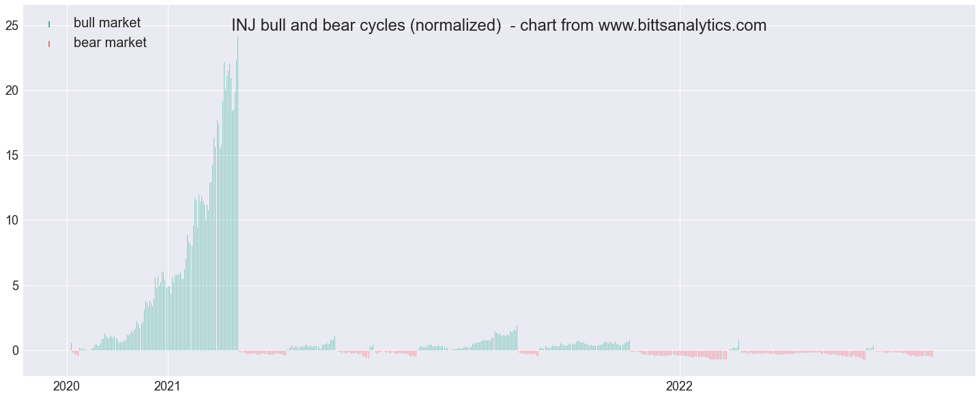Click the 2022 x-axis label
Screen dimensions: 980x398
[x=680, y=386]
